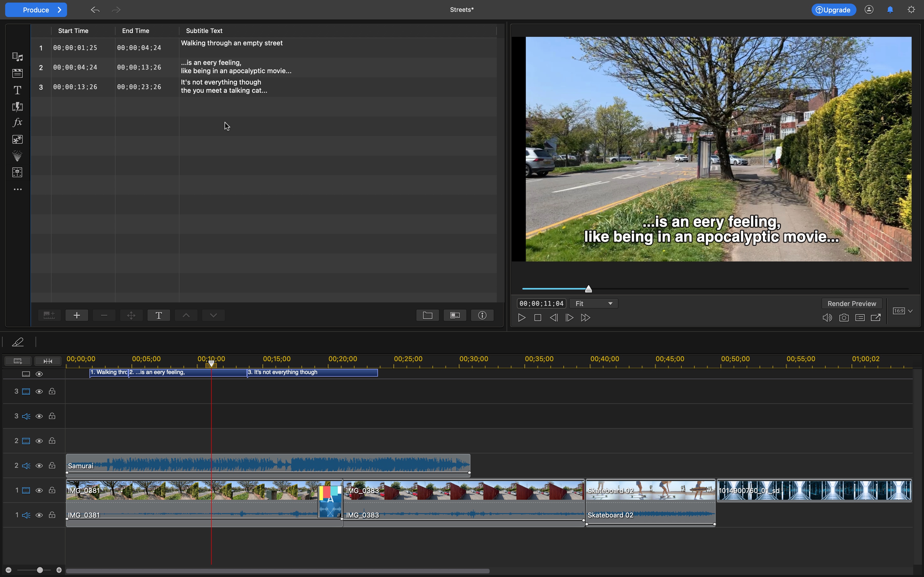This screenshot has height=577, width=924.
Task: Select subtitle row 3 in the subtitle list
Action: (x=229, y=86)
